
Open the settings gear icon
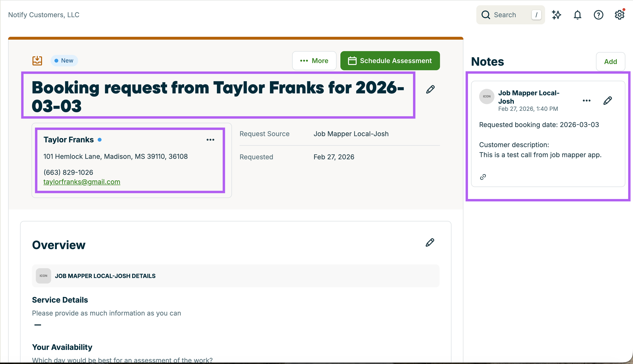(619, 15)
